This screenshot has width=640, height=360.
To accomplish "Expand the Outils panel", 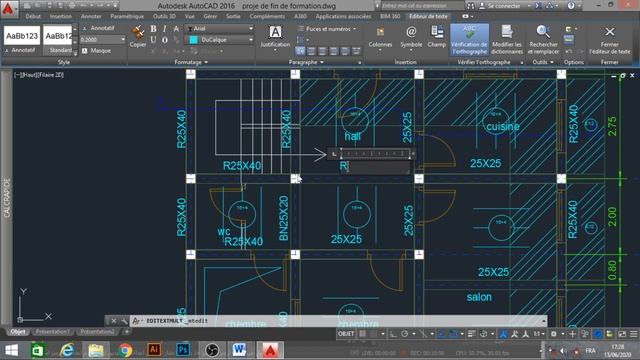I will (543, 62).
